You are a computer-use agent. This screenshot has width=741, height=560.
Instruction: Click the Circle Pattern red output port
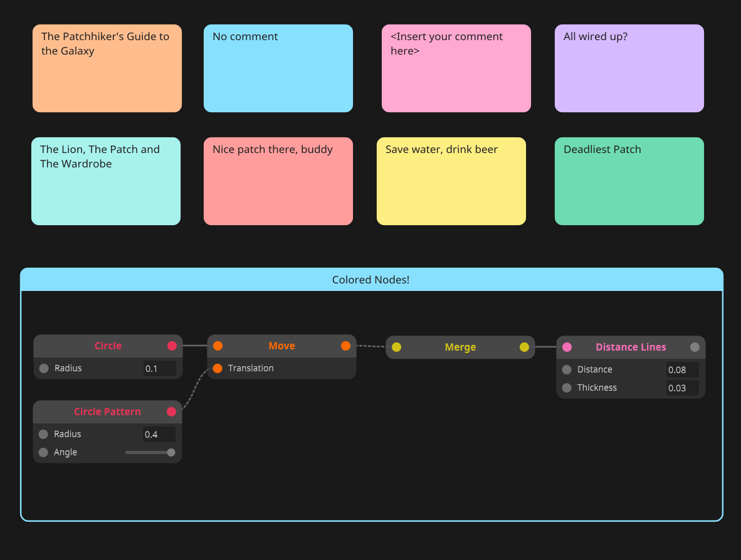coord(171,411)
